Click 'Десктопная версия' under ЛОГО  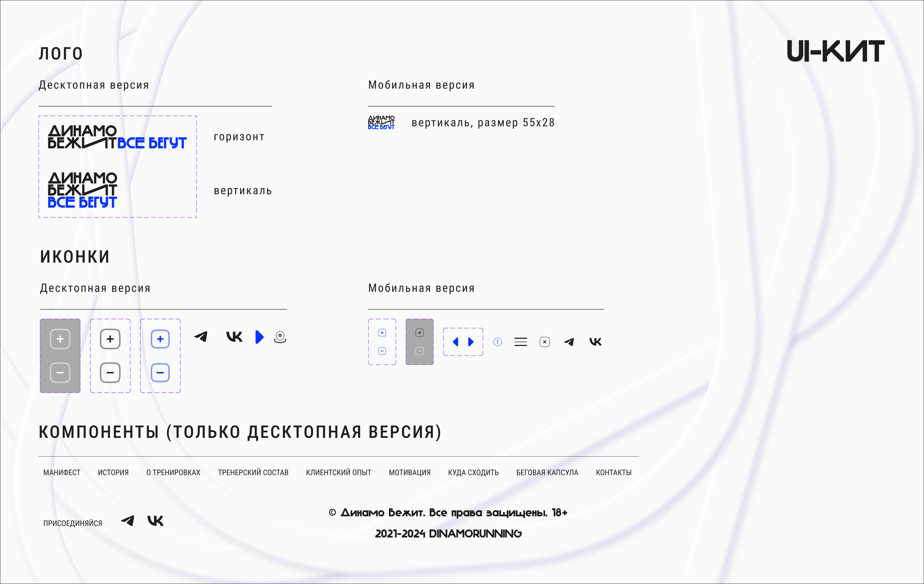[94, 85]
